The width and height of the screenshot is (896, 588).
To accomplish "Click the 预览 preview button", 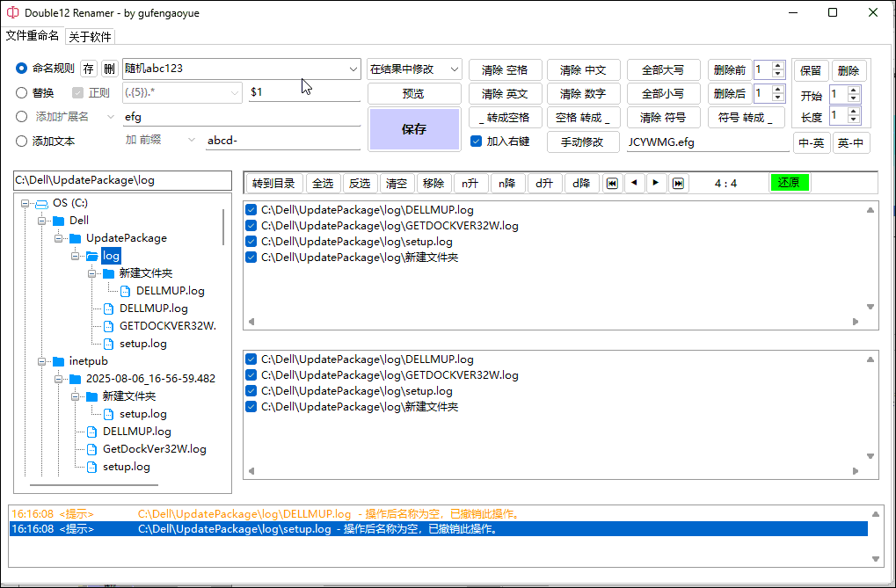I will 415,92.
